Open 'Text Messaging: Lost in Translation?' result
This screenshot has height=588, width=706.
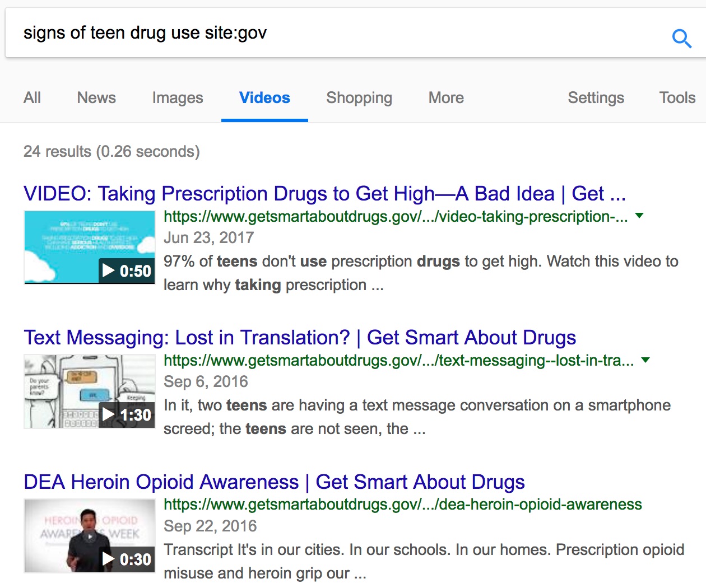point(300,338)
